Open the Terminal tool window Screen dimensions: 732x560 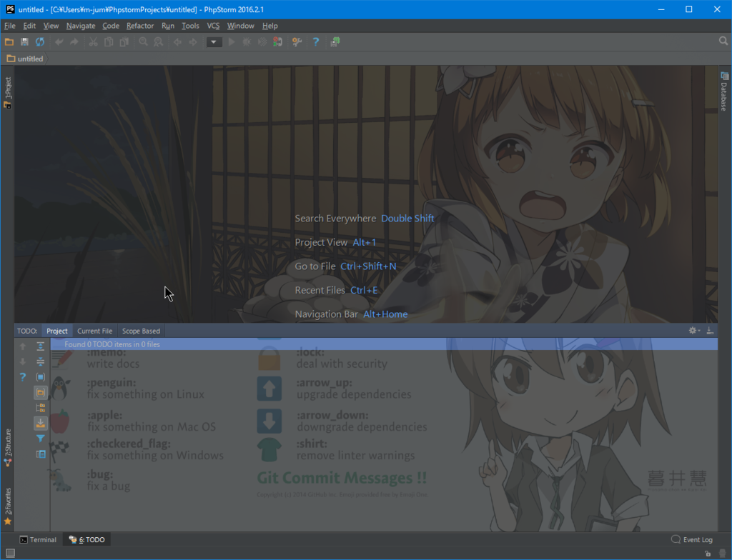pyautogui.click(x=38, y=540)
